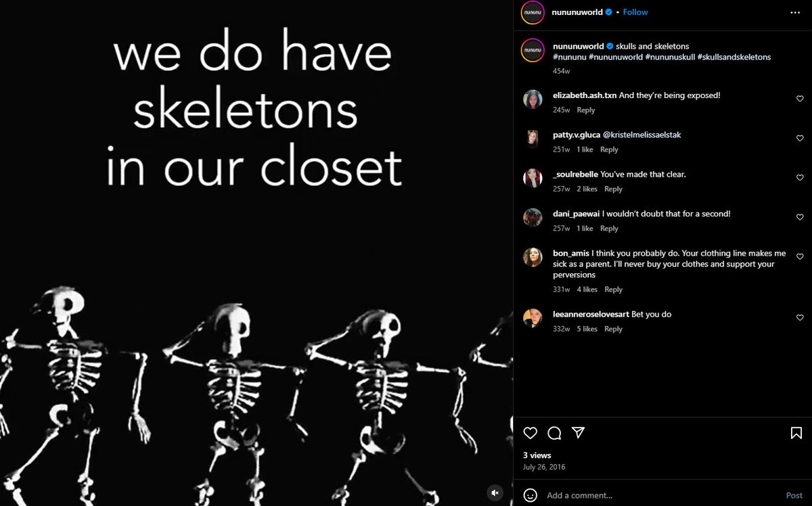This screenshot has height=506, width=812.
Task: Heart leeanneroselovesart's comment
Action: 800,317
